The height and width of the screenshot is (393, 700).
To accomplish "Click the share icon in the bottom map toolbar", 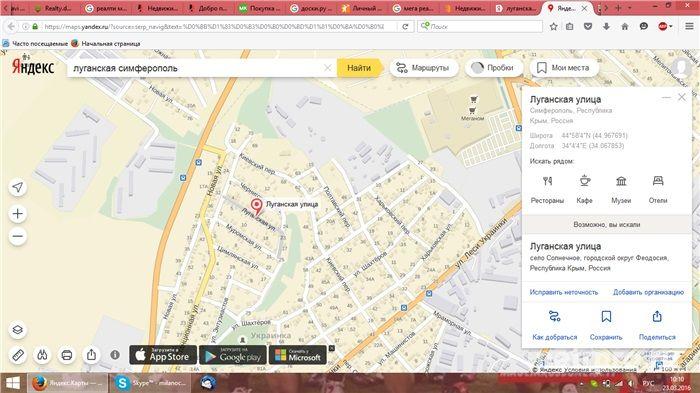I will point(92,355).
